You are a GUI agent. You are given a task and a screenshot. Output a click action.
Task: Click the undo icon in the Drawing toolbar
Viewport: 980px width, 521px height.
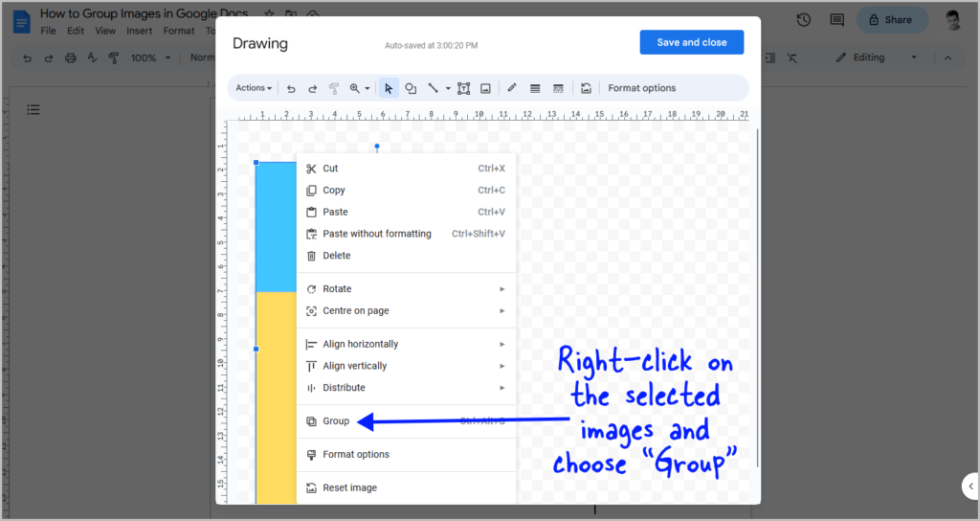pos(291,88)
